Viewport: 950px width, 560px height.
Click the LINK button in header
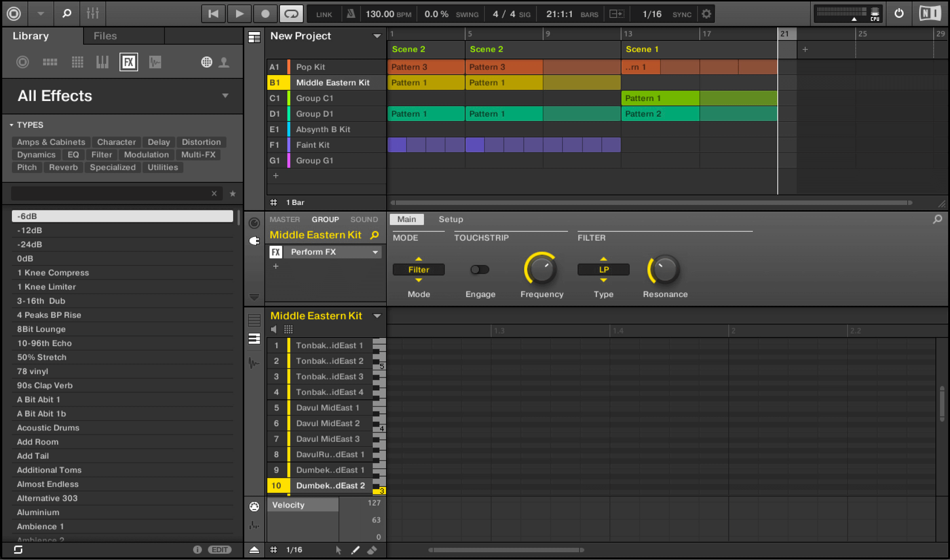324,14
